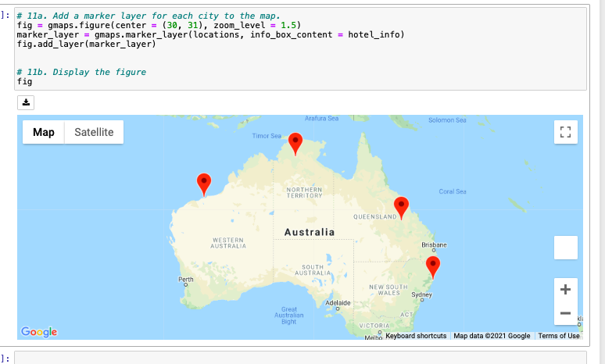The image size is (605, 364).
Task: Click the '# 11b. Display the figure' comment
Action: (81, 72)
